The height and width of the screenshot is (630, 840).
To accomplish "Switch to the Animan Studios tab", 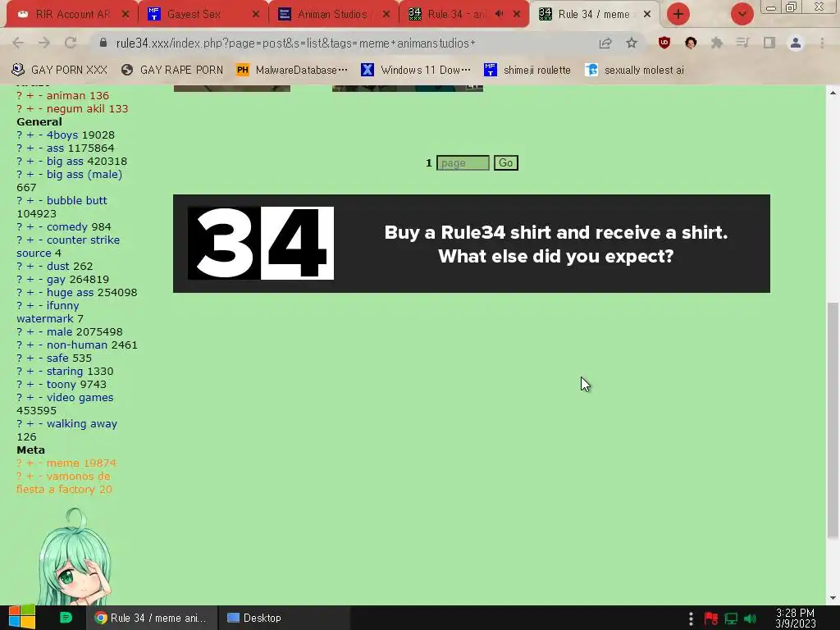I will tap(332, 14).
